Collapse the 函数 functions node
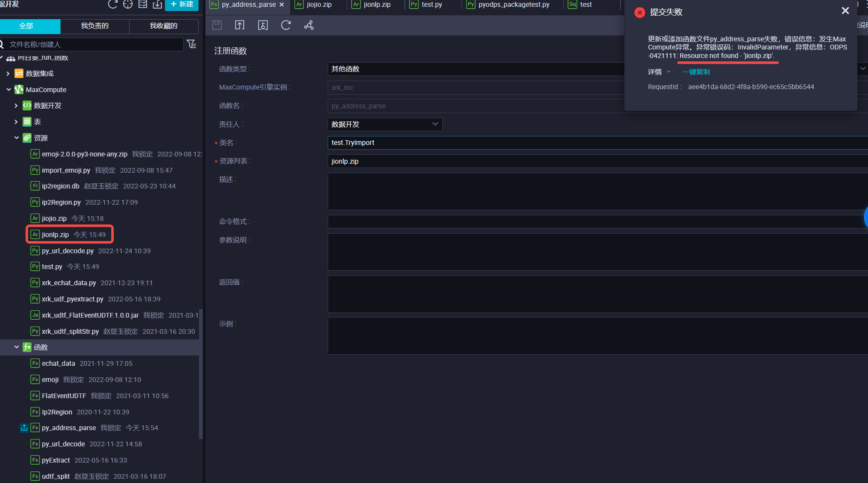868x483 pixels. click(16, 347)
